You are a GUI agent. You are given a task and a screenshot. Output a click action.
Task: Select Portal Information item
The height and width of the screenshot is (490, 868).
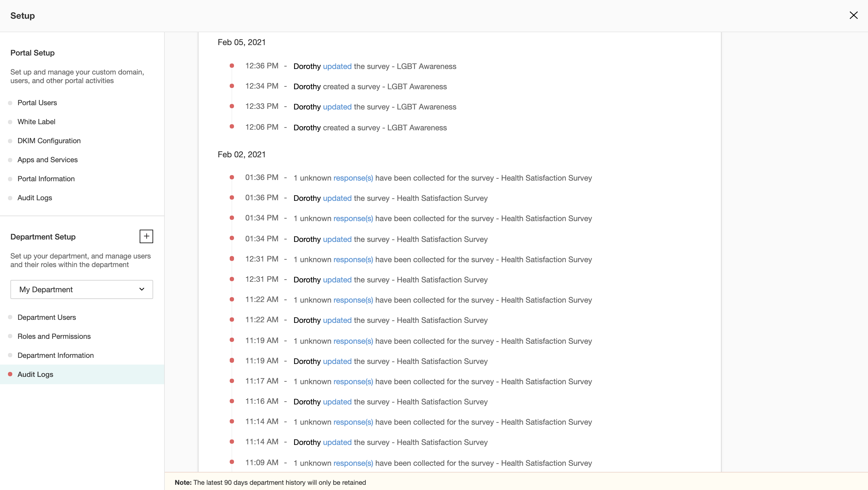tap(46, 179)
